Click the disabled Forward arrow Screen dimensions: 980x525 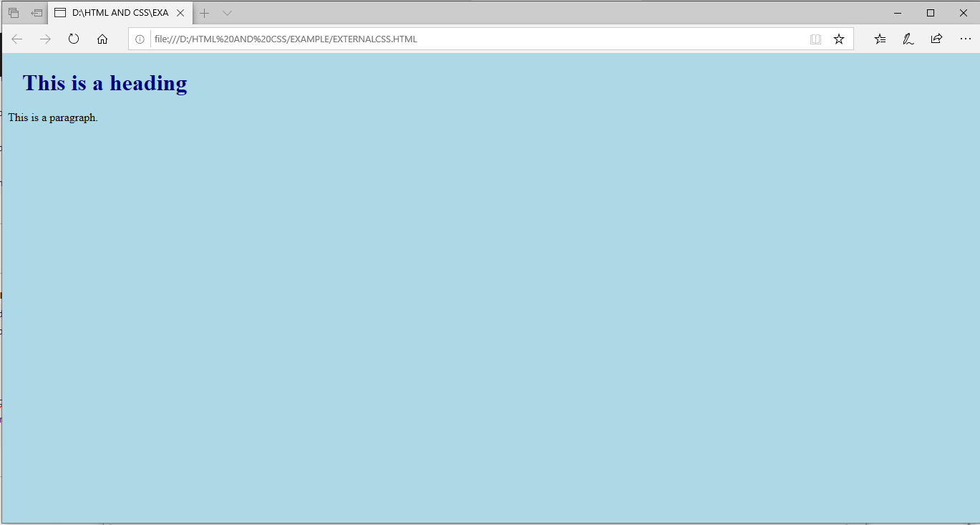[44, 39]
